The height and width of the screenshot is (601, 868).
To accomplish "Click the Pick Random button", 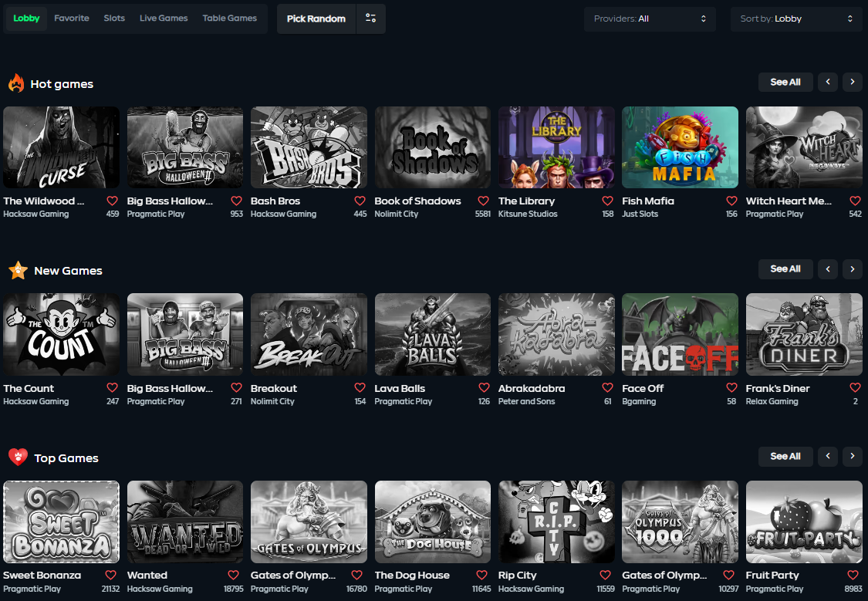I will 316,19.
